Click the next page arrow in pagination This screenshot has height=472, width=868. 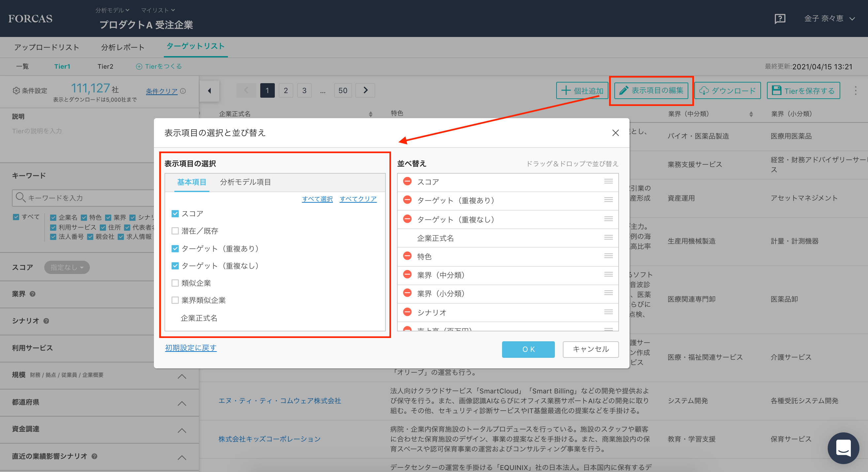pyautogui.click(x=365, y=90)
